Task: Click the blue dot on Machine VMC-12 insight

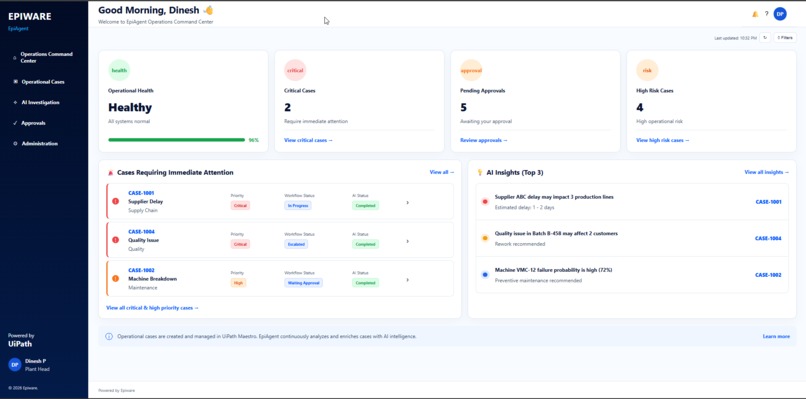Action: click(x=485, y=275)
